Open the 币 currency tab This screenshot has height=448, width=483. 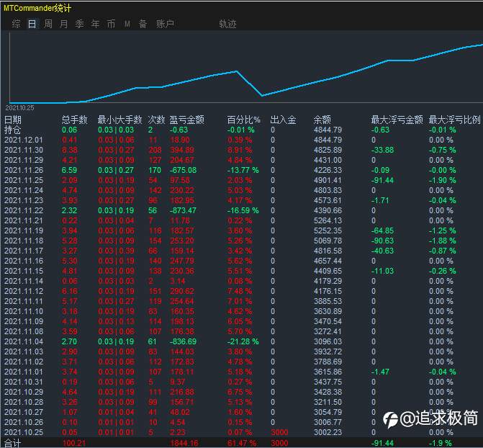click(111, 24)
